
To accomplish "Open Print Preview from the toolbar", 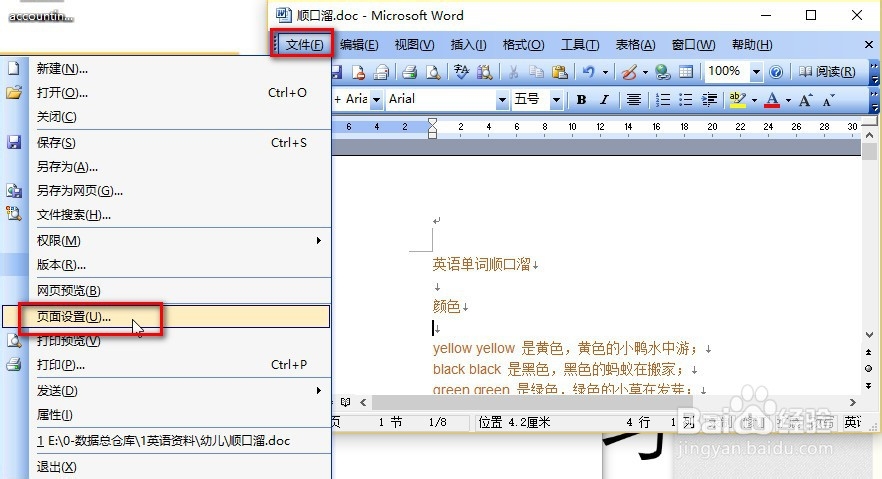I will (433, 72).
